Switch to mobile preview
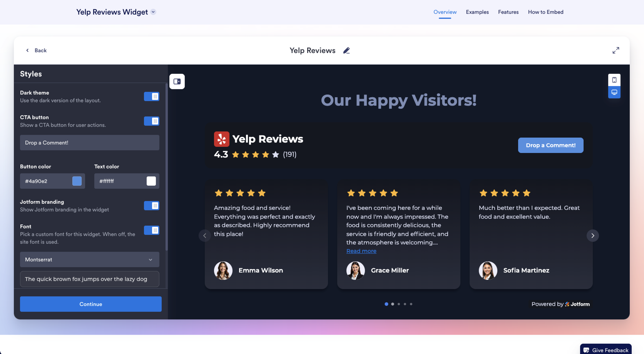The width and height of the screenshot is (644, 354). [x=614, y=80]
